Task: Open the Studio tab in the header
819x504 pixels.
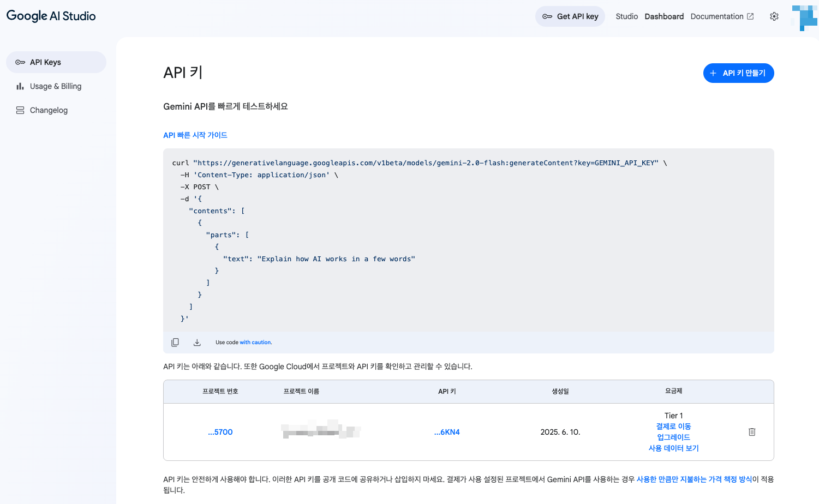Action: [626, 16]
